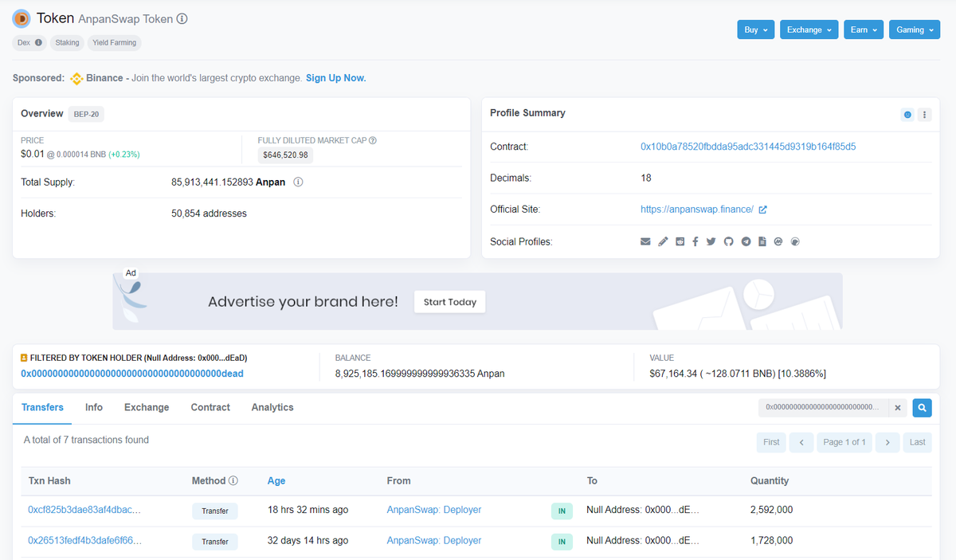Open the https://anpanswap.finance/ link
Viewport: 956px width, 560px height.
[697, 210]
